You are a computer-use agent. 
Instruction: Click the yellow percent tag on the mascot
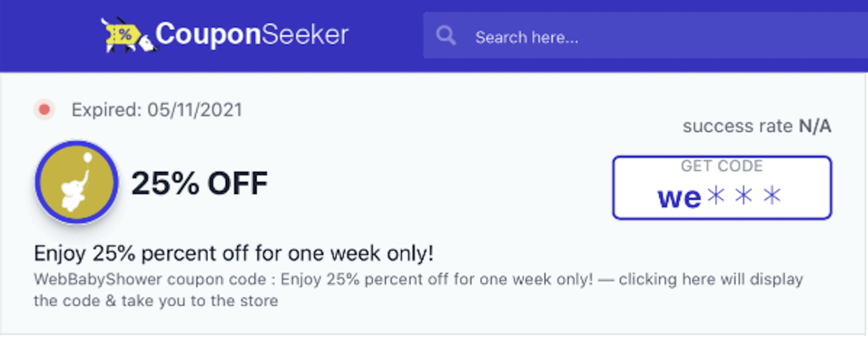click(123, 35)
